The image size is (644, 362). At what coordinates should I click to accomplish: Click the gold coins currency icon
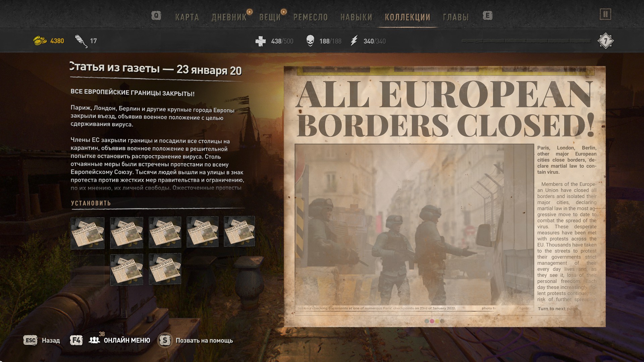[x=40, y=41]
